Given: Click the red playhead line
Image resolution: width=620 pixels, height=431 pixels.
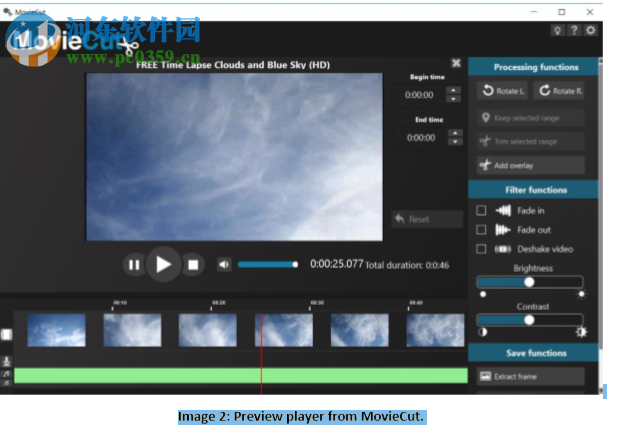Looking at the screenshot, I should 261,354.
